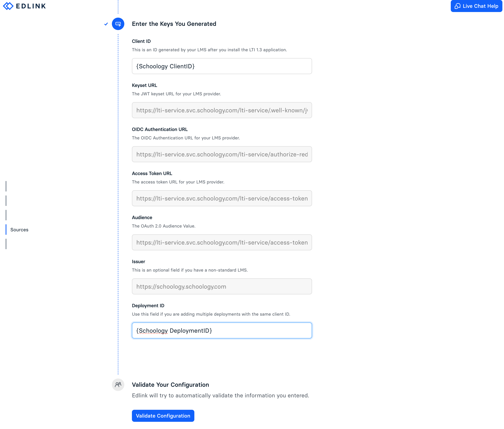Select the first step marker in the sidebar

click(6, 186)
